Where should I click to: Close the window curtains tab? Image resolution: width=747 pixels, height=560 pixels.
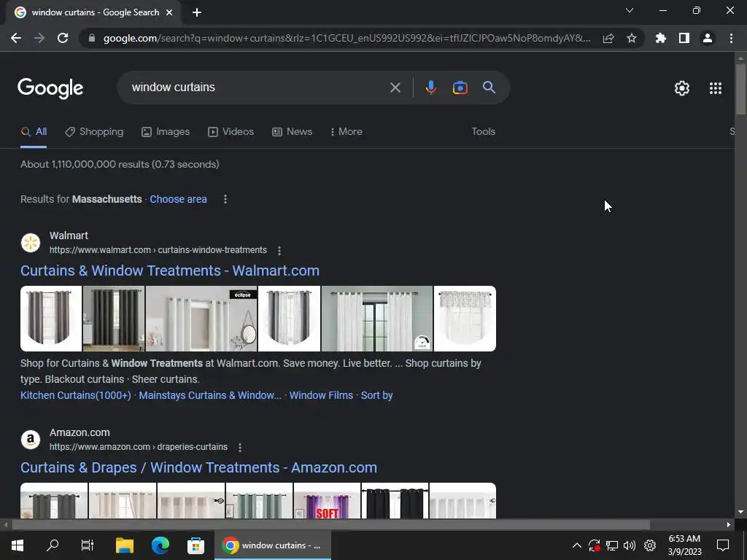[x=169, y=12]
